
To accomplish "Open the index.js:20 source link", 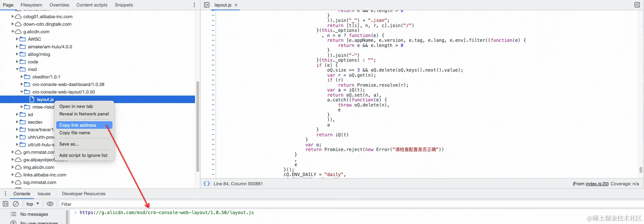I will click(x=597, y=184).
